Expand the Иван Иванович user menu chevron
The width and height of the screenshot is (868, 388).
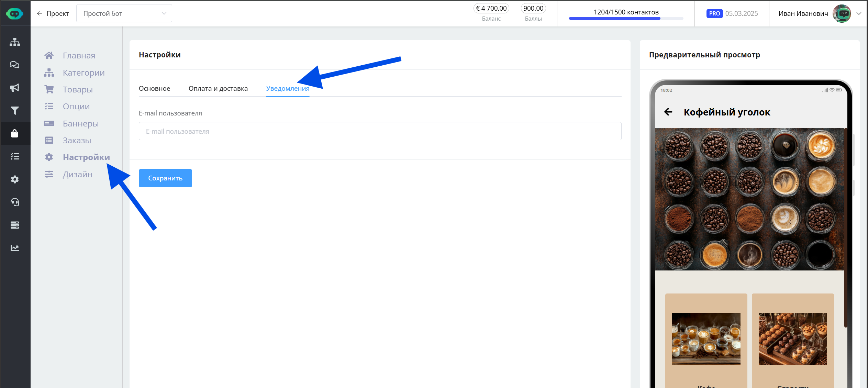859,13
